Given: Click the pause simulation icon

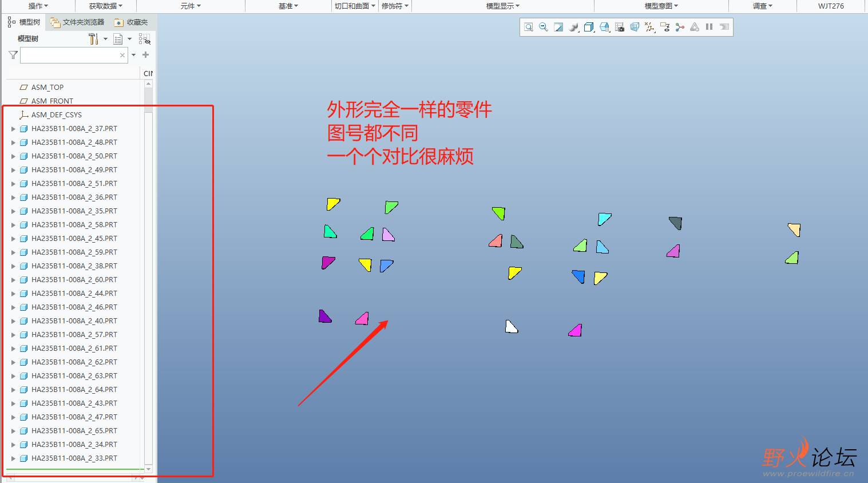Looking at the screenshot, I should click(x=710, y=27).
